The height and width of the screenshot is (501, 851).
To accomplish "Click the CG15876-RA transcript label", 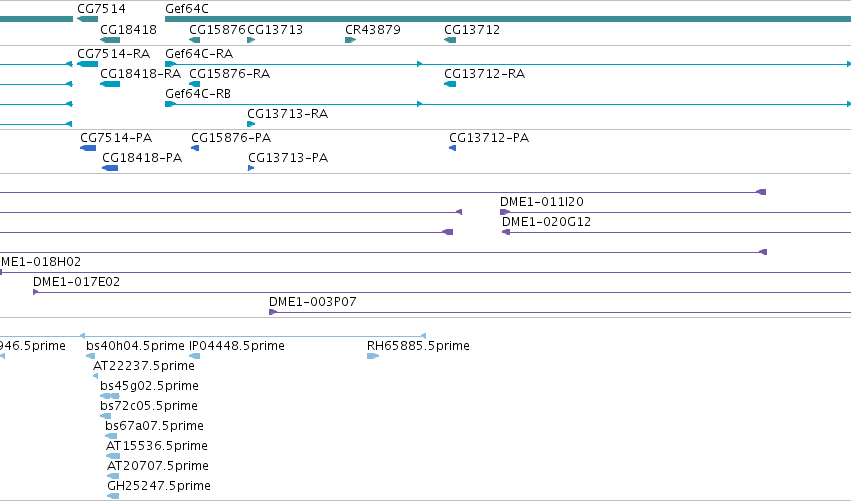I will click(230, 73).
